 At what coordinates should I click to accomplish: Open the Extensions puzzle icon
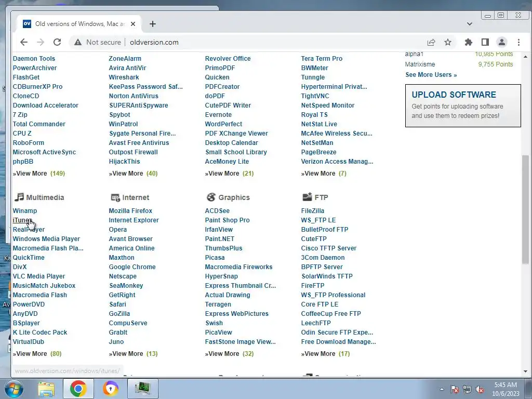[469, 42]
